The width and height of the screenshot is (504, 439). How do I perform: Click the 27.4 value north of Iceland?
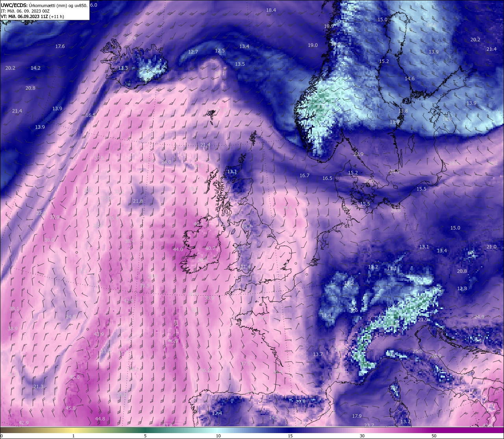131,39
